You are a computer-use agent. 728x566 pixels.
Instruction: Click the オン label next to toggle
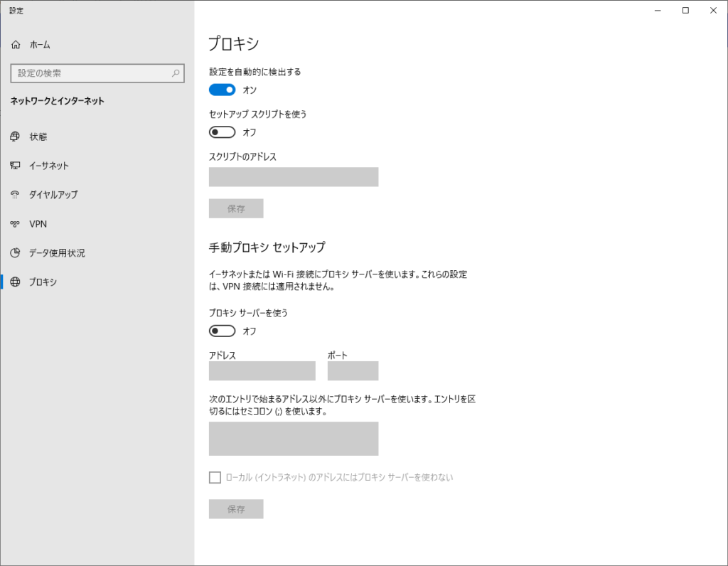coord(250,90)
